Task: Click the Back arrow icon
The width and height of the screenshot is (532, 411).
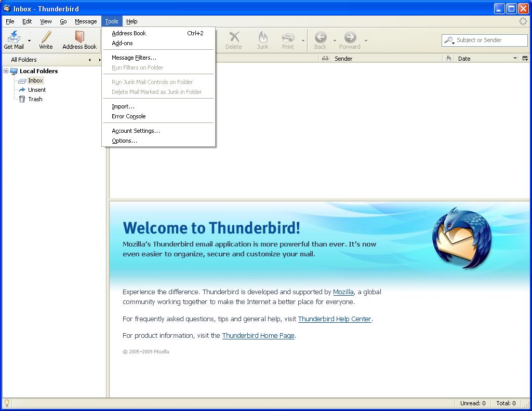Action: (320, 37)
